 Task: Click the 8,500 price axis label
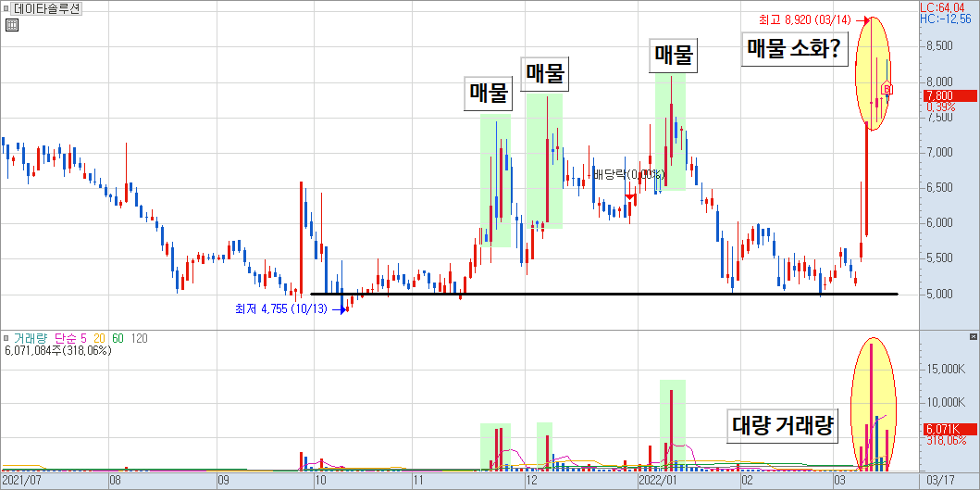939,46
